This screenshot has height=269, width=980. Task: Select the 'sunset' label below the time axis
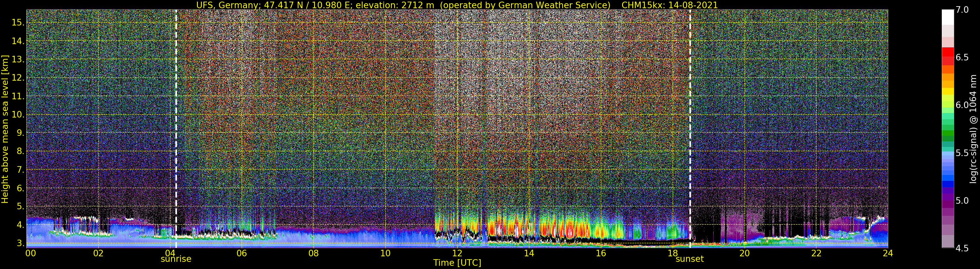click(x=690, y=259)
